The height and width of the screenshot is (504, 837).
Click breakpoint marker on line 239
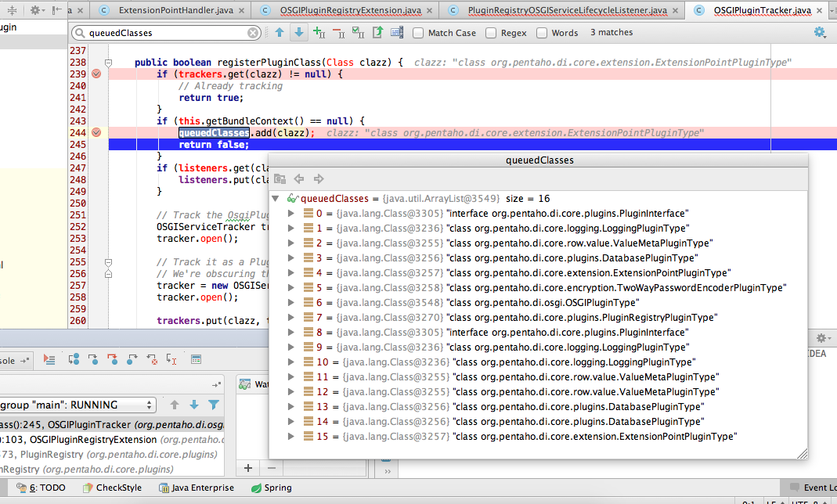[x=96, y=74]
